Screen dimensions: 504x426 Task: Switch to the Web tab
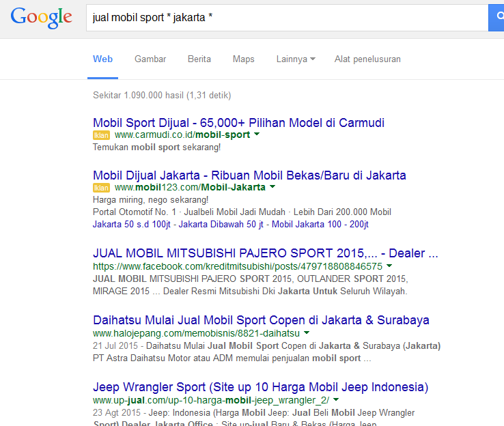coord(102,59)
